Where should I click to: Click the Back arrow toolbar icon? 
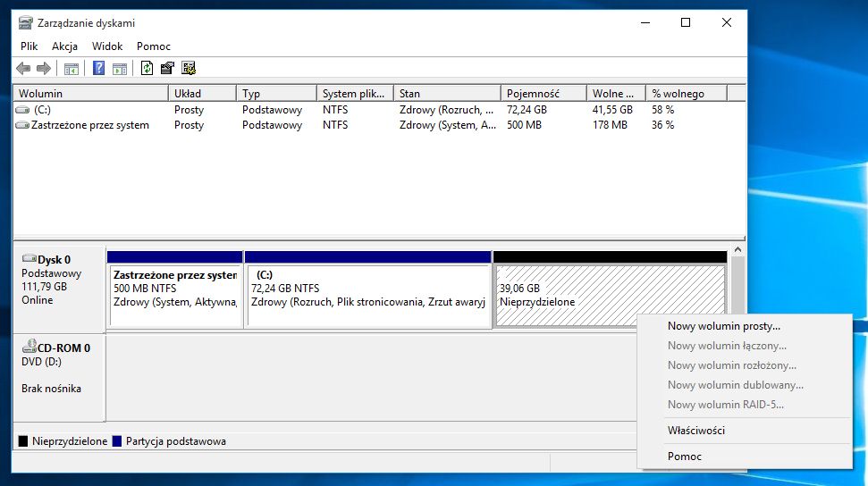coord(23,69)
